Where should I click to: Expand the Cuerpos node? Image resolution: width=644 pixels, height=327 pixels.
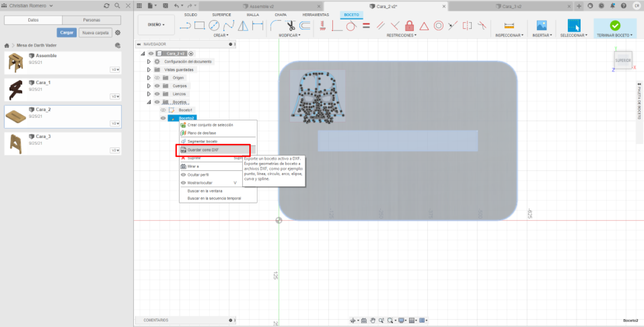pos(149,86)
